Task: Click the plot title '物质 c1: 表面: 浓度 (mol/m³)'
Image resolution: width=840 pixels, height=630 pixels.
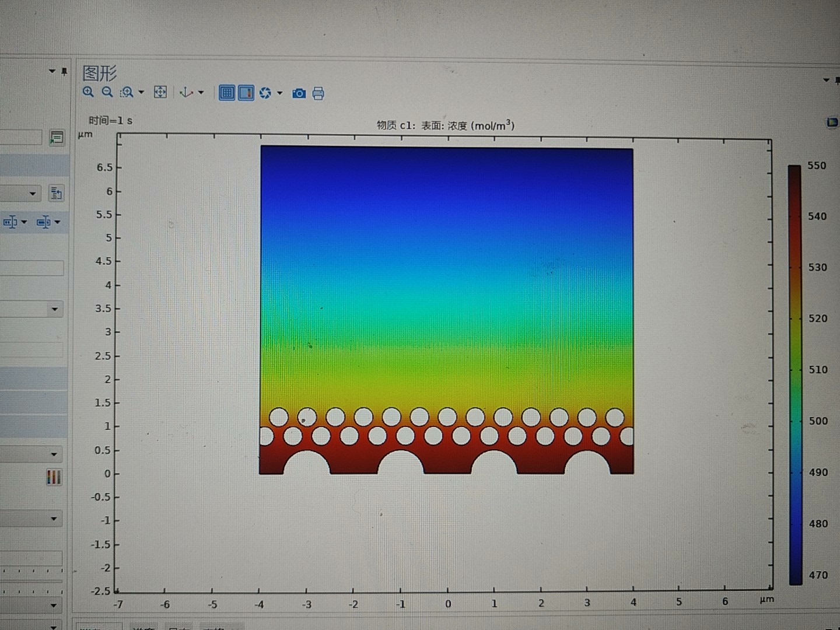Action: tap(446, 125)
